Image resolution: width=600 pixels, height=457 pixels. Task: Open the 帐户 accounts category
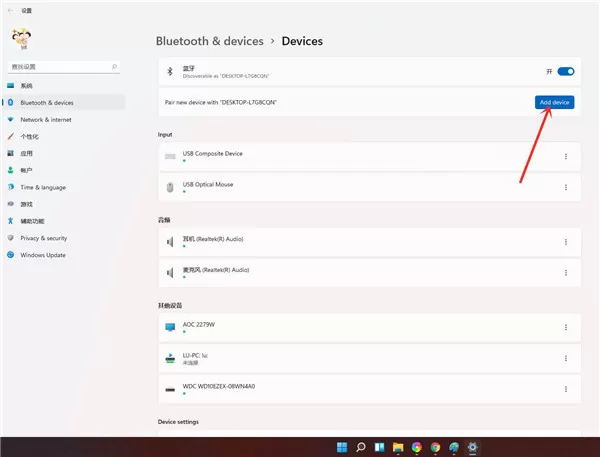coord(64,170)
